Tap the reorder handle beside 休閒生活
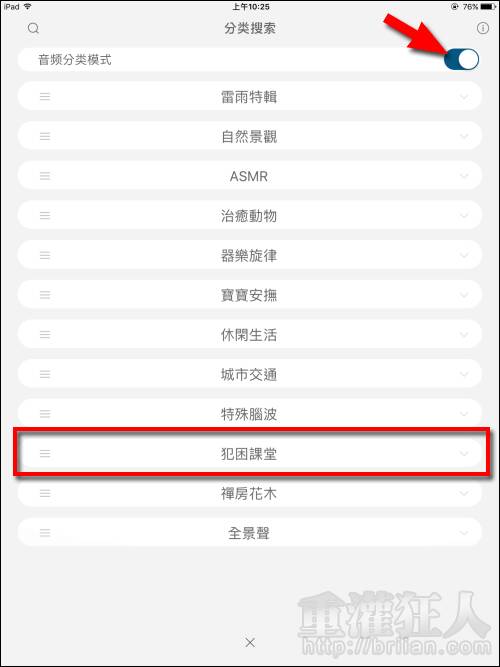This screenshot has width=500, height=667. 45,334
